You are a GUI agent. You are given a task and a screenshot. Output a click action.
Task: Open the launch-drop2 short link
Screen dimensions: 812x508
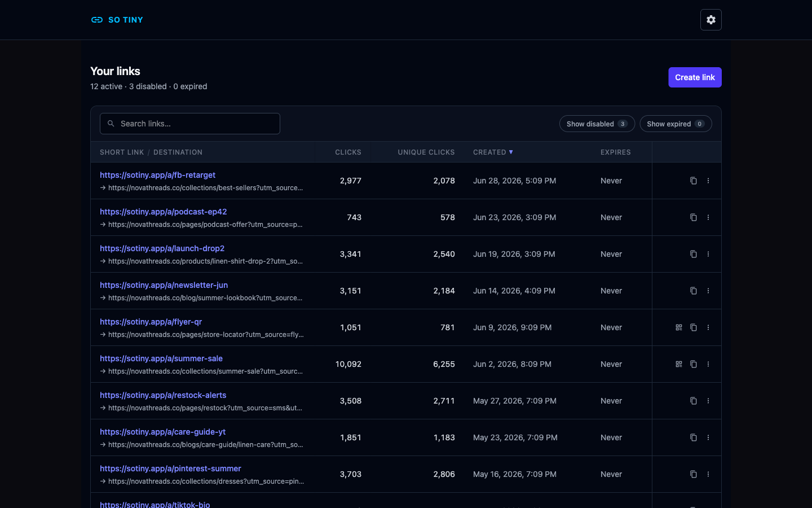click(162, 248)
